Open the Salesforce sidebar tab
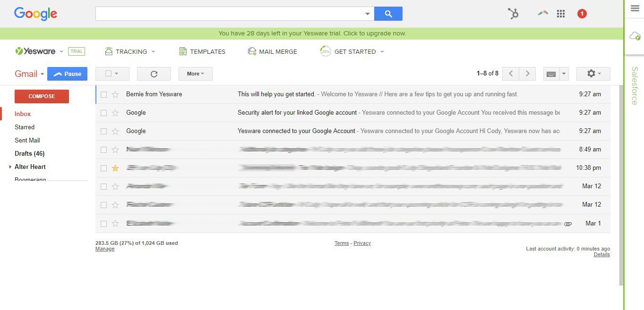Image resolution: width=644 pixels, height=310 pixels. [x=635, y=86]
